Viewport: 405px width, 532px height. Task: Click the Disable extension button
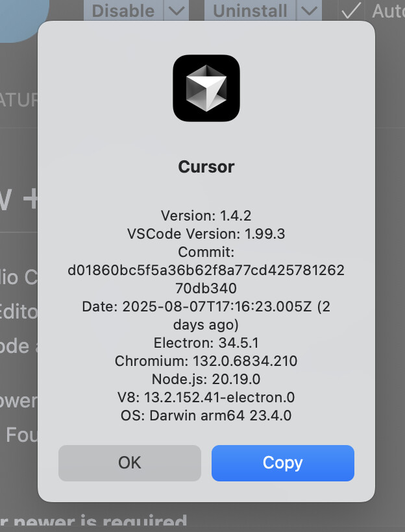(123, 10)
